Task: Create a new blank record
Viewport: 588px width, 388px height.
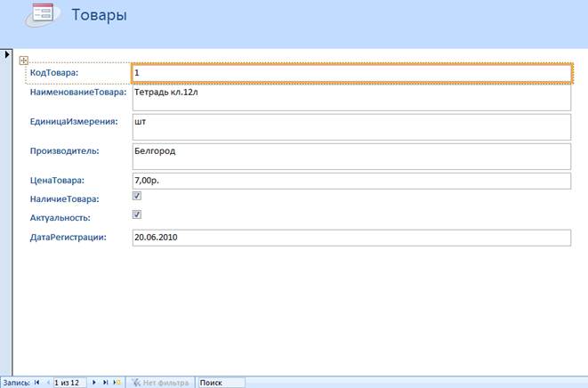Action: coord(117,383)
